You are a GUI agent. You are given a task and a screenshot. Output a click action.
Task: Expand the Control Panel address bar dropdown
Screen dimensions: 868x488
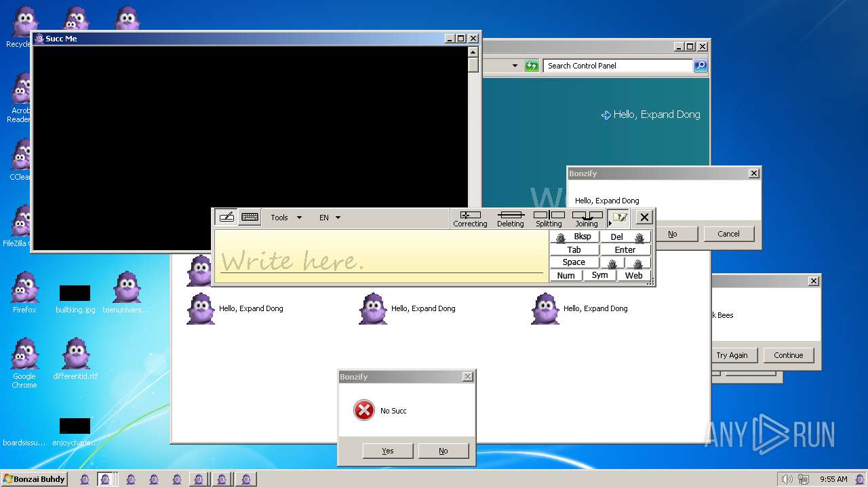coord(515,66)
